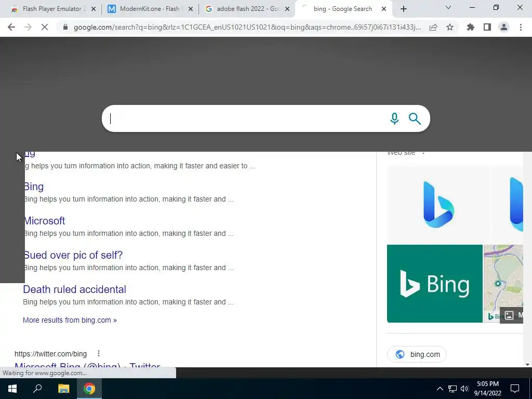
Task: Open the Chrome three-dot menu
Action: (521, 27)
